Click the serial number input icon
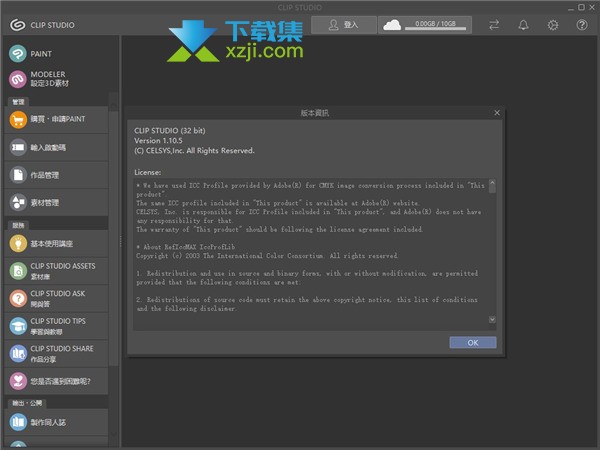 [x=18, y=148]
